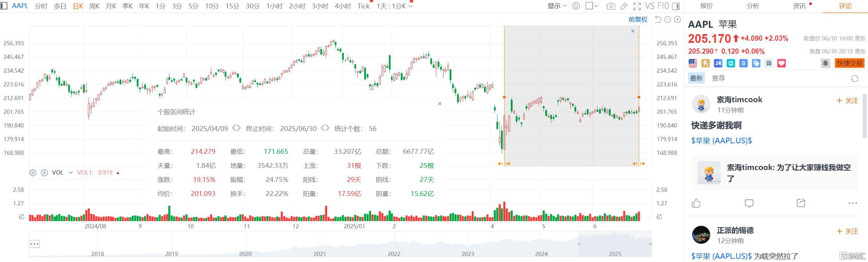Click the teal pie chart icon
Screen dimensions: 868x262
[x=731, y=63]
